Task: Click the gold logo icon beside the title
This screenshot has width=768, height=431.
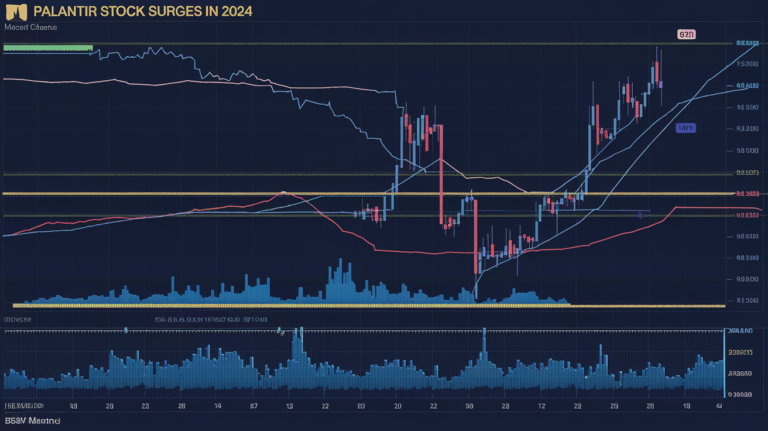Action: pyautogui.click(x=16, y=12)
